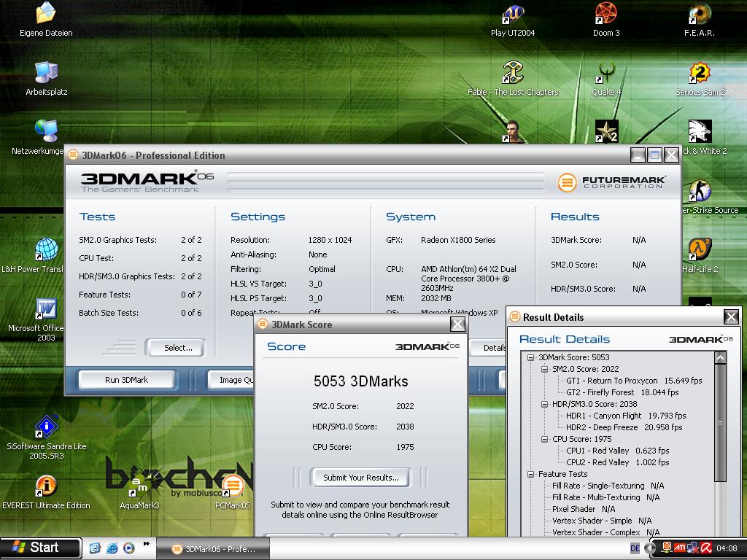
Task: Click the Result Details vertical scrollbar thumb
Action: click(x=720, y=423)
